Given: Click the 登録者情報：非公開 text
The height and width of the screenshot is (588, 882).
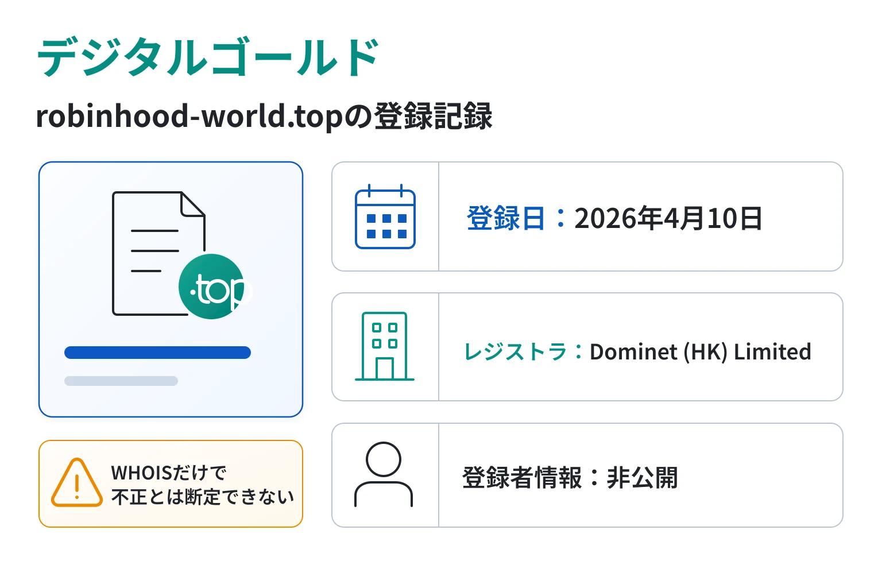Looking at the screenshot, I should tap(570, 478).
